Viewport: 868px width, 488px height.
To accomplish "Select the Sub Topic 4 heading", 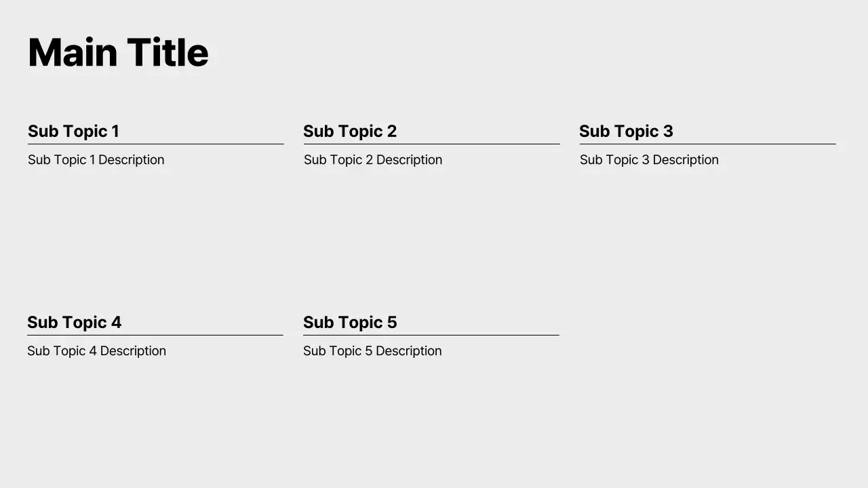I will [x=74, y=323].
